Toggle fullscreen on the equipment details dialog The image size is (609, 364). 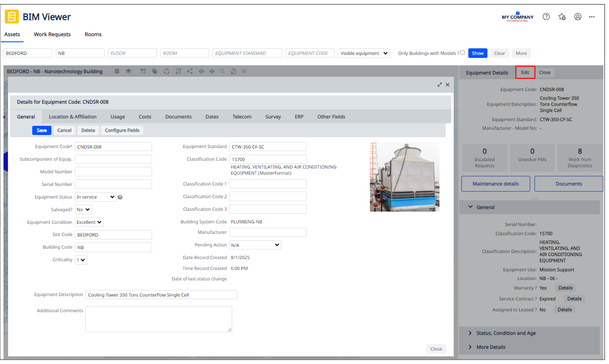pos(440,84)
